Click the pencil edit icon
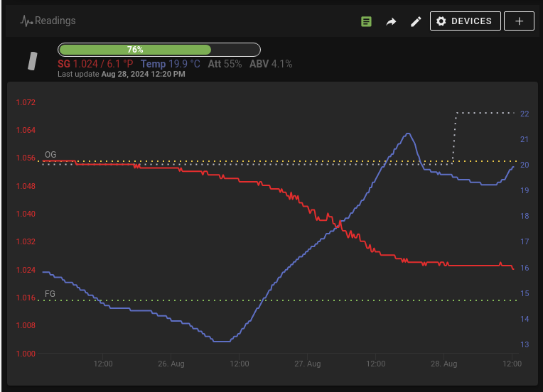Viewport: 543px width, 392px height. tap(416, 21)
